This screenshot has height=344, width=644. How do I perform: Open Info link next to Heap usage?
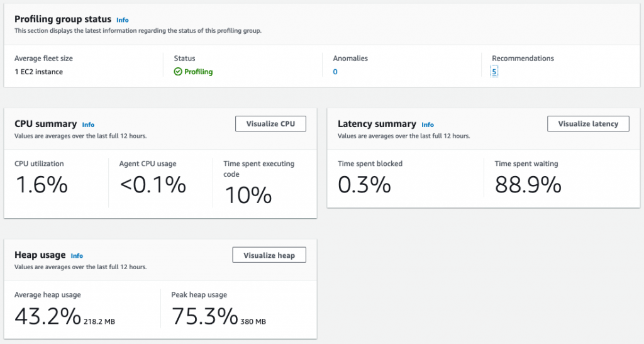(x=77, y=256)
